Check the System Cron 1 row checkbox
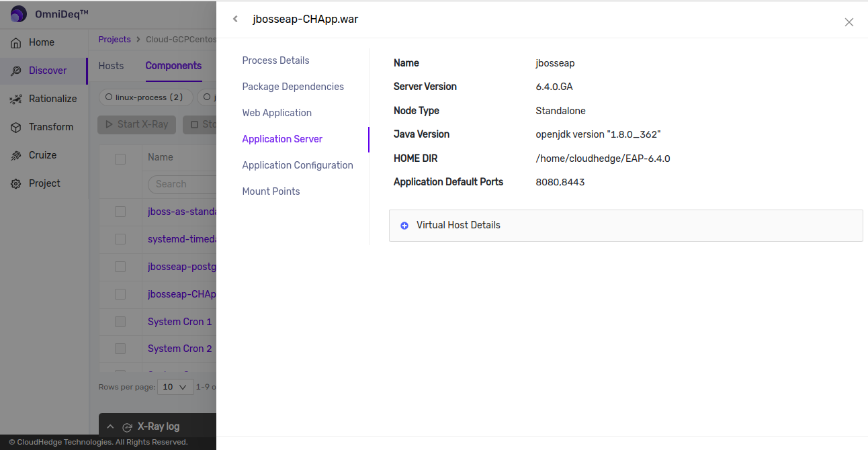Screen dimensions: 868x450 click(x=120, y=322)
